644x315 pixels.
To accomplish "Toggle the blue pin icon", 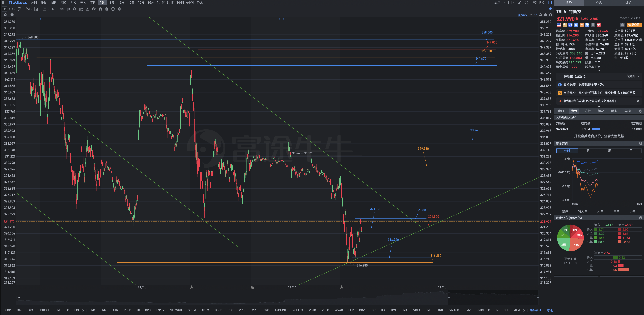I will point(550,9).
